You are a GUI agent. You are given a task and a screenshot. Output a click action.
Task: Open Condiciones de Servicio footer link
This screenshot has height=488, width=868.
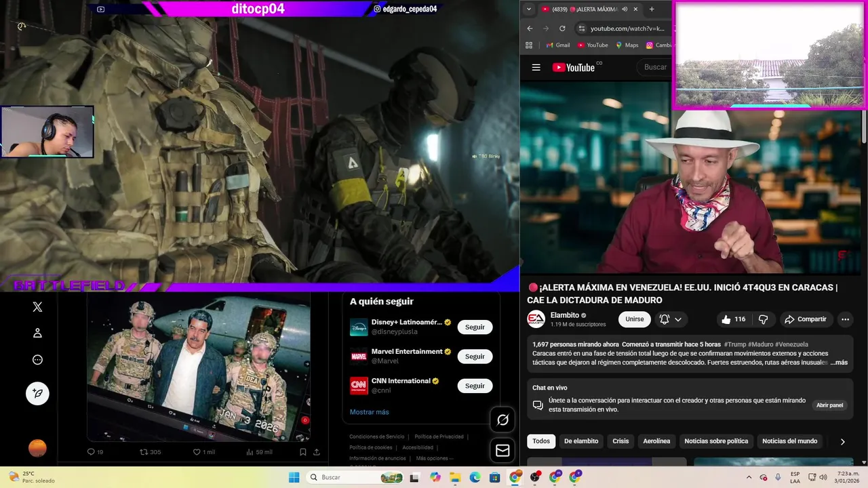click(376, 436)
